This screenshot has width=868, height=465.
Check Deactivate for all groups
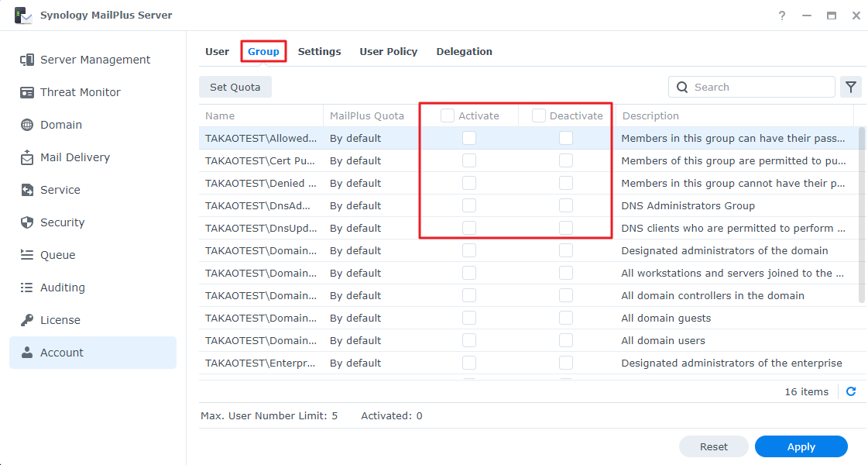[x=537, y=115]
